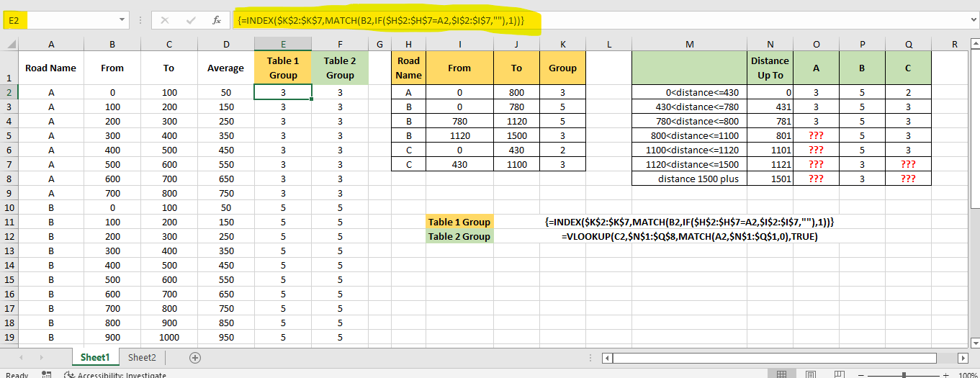This screenshot has height=378, width=980.
Task: Click the macro record status bar icon
Action: 47,374
